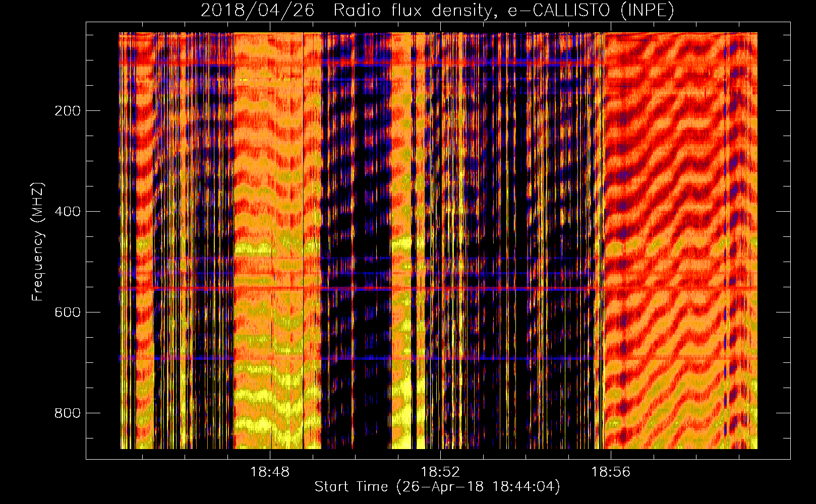Click the 18:48 time tick label
The height and width of the screenshot is (504, 816).
[270, 472]
